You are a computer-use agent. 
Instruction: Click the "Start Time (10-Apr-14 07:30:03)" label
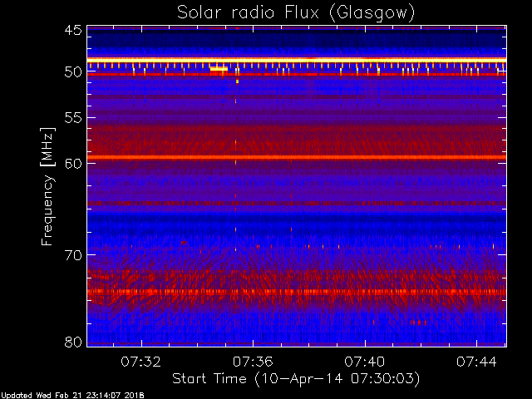(x=296, y=379)
